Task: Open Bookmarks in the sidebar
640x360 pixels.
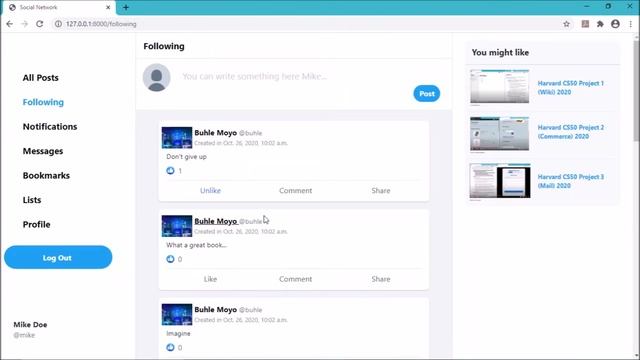Action: point(46,176)
